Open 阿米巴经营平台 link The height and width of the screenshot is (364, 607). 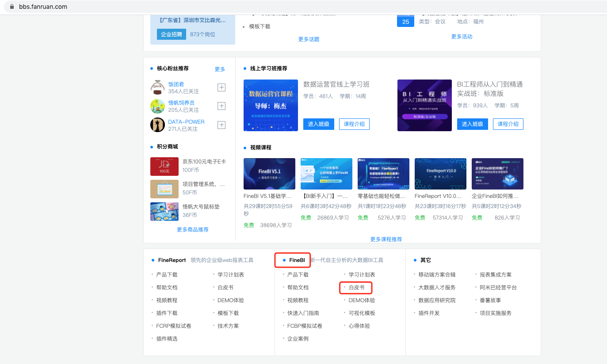pyautogui.click(x=499, y=288)
